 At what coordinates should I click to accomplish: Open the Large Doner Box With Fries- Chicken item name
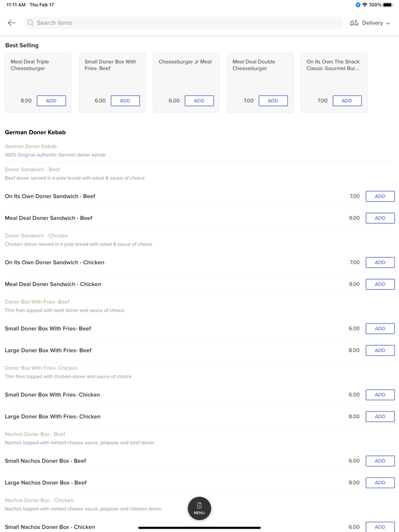[52, 416]
